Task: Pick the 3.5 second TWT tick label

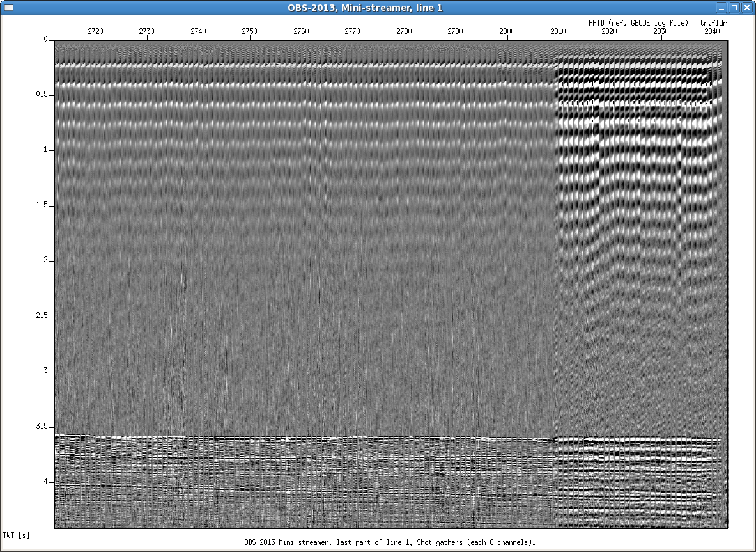Action: (x=42, y=427)
